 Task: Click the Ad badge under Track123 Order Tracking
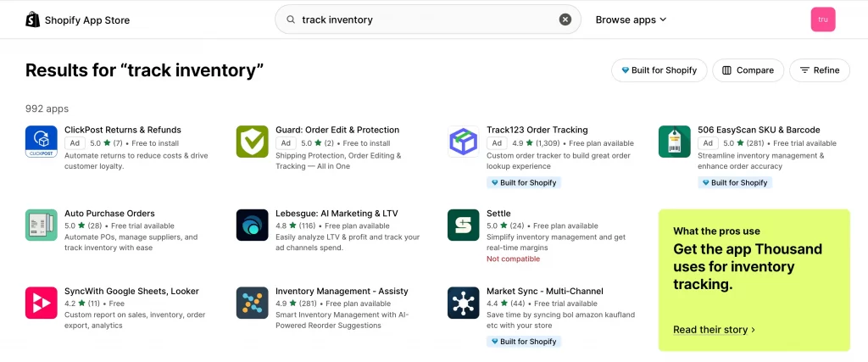point(497,143)
